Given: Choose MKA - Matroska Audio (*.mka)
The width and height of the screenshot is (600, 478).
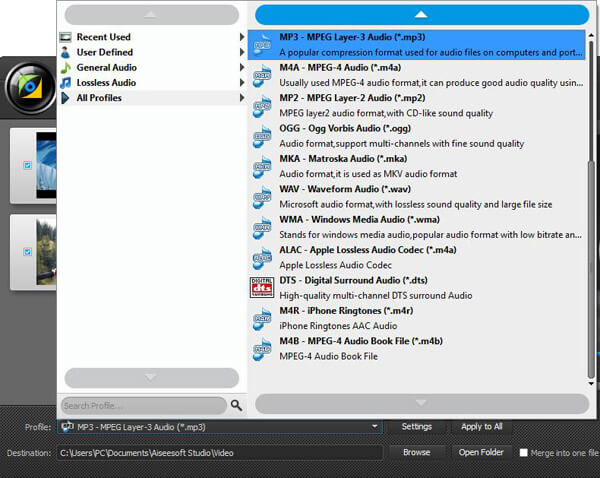Looking at the screenshot, I should click(x=417, y=166).
